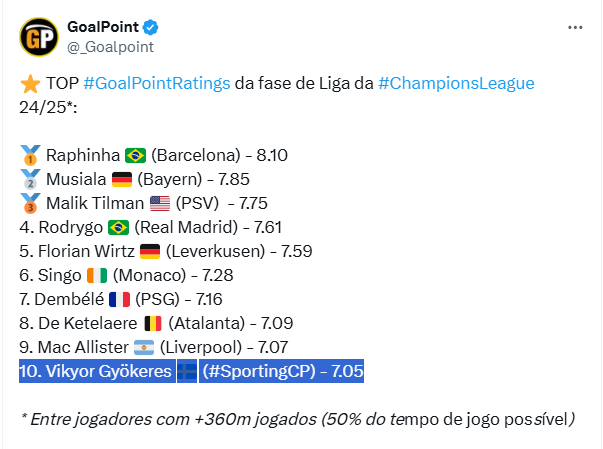The width and height of the screenshot is (603, 449).
Task: Open the highlighted #SportingCP hashtag
Action: pos(259,371)
